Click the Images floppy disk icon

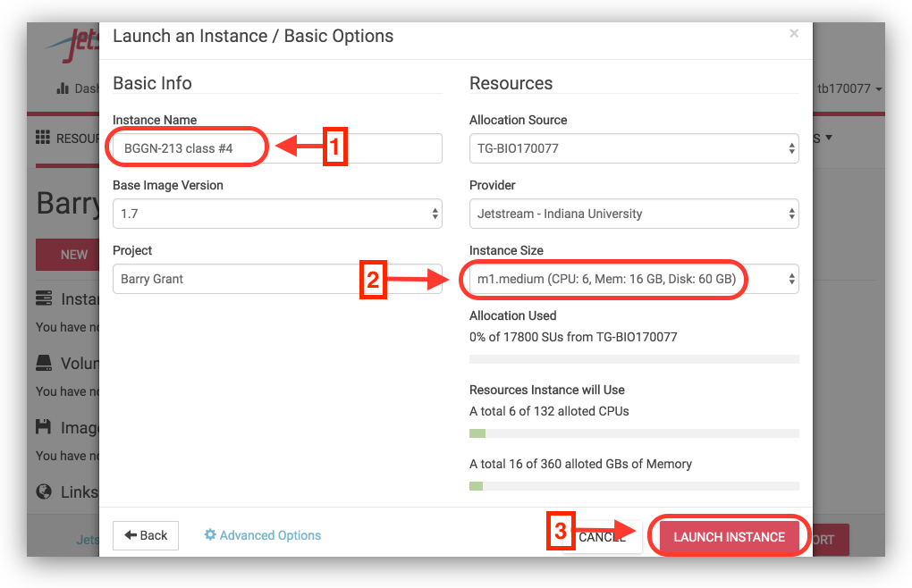pyautogui.click(x=44, y=427)
